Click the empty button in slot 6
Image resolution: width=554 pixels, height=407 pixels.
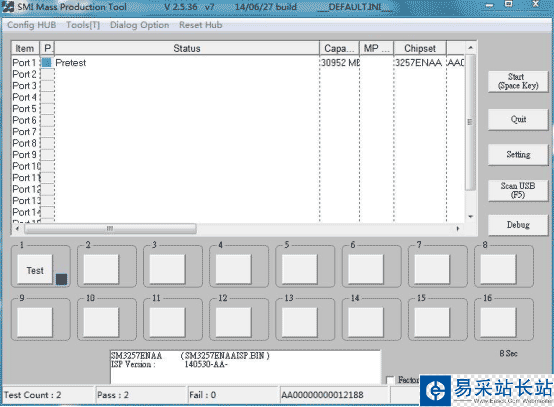[x=366, y=270]
